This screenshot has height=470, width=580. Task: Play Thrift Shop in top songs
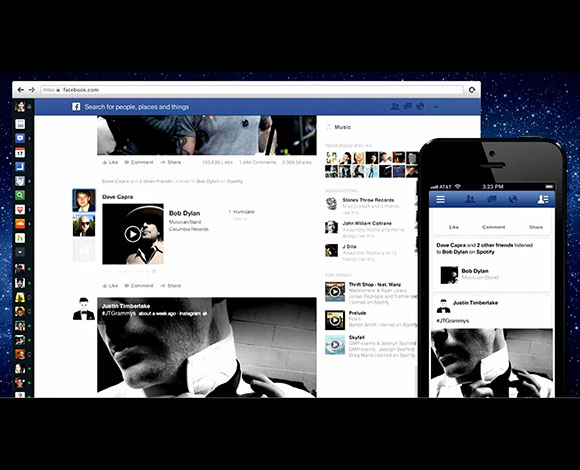click(335, 292)
